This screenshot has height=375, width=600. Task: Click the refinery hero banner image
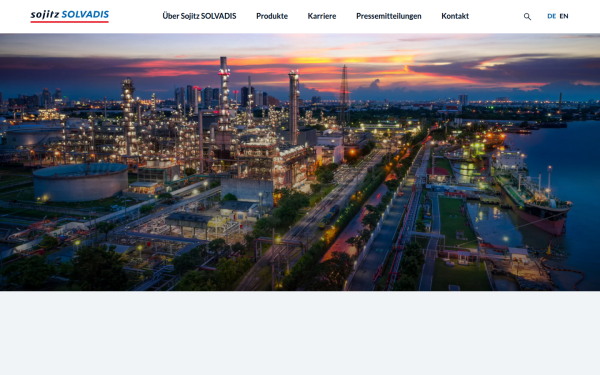coord(300,162)
